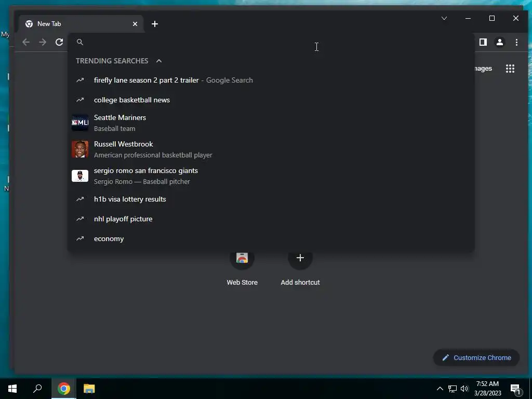This screenshot has height=399, width=532.
Task: Click Sergio Romo photo thumbnail
Action: click(x=80, y=176)
